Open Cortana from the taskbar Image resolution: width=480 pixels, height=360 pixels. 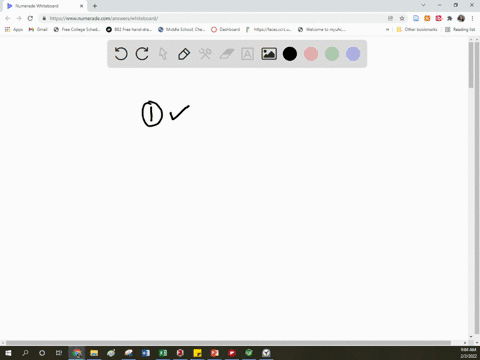click(x=42, y=353)
